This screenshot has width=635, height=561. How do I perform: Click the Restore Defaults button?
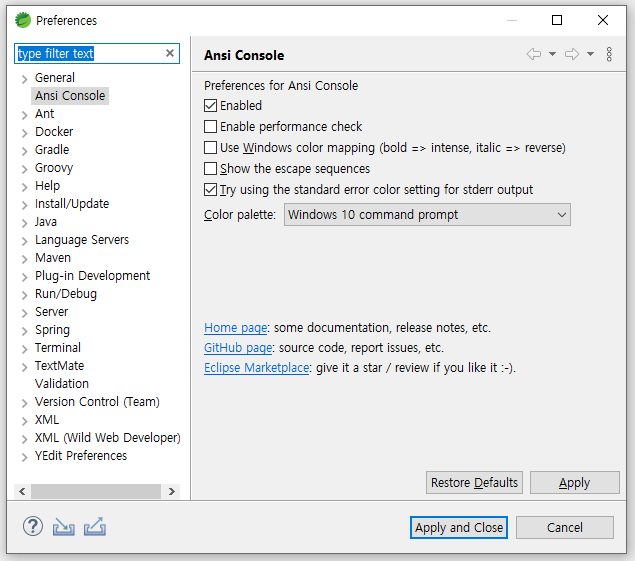pos(474,482)
